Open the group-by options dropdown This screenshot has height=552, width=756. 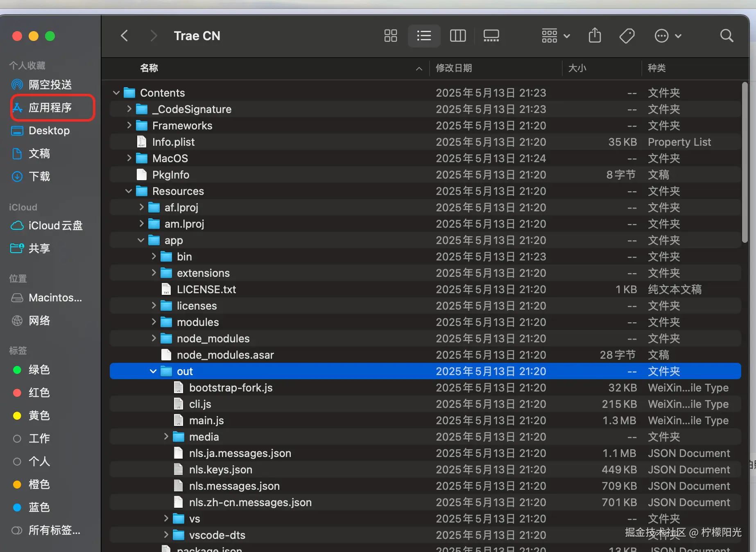[x=555, y=36]
